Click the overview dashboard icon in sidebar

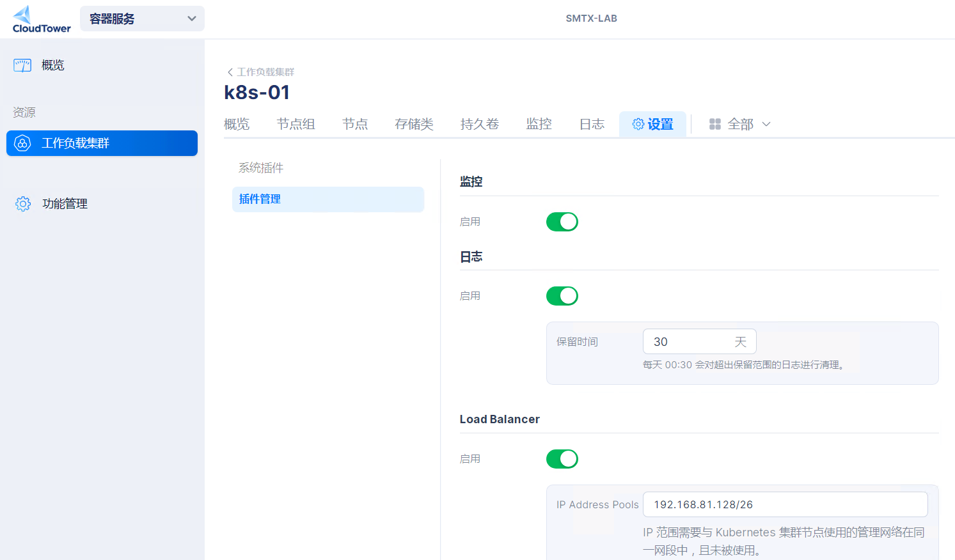point(22,65)
